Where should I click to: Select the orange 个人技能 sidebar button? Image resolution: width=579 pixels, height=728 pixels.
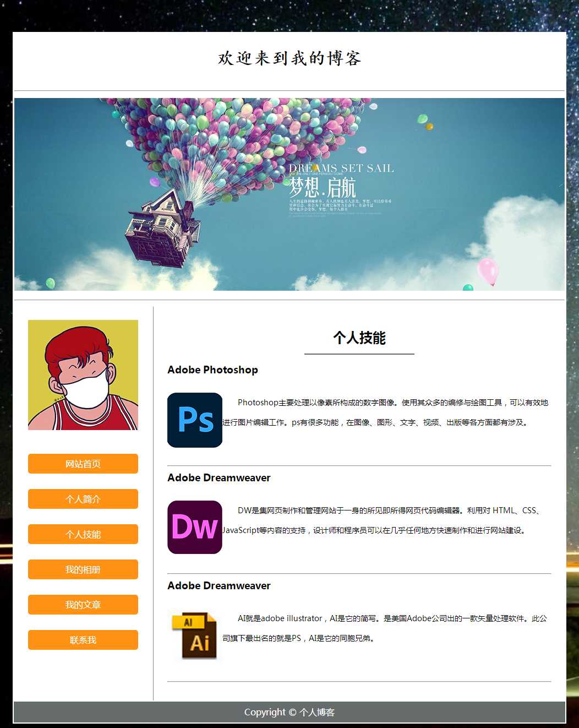[83, 534]
